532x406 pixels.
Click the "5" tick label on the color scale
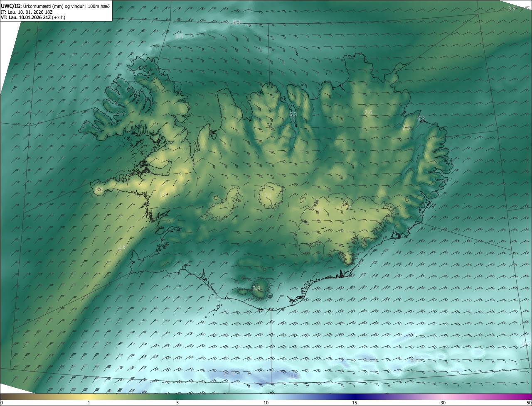pos(177,403)
